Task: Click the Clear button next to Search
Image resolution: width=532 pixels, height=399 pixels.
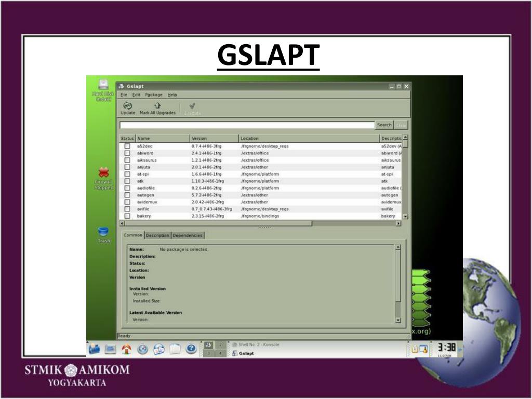Action: pos(401,125)
